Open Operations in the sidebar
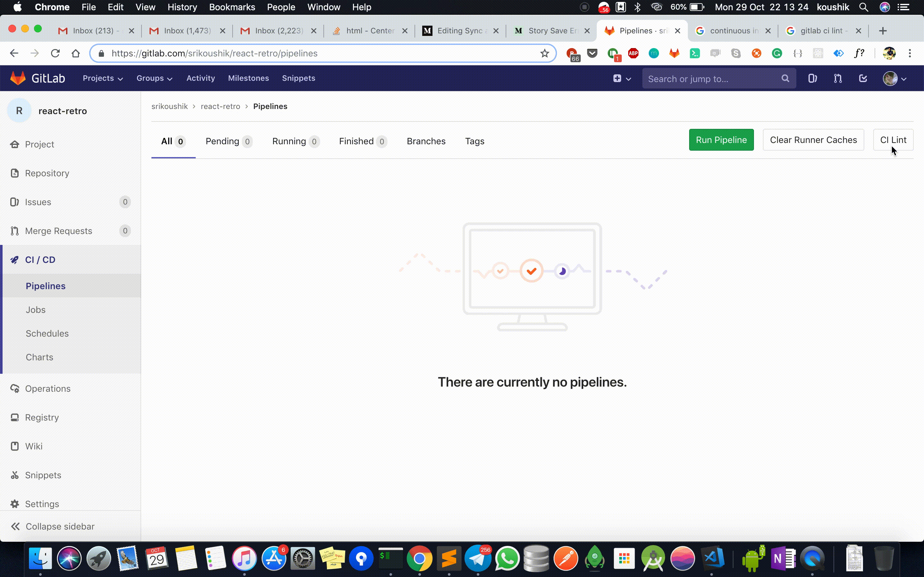 48,389
